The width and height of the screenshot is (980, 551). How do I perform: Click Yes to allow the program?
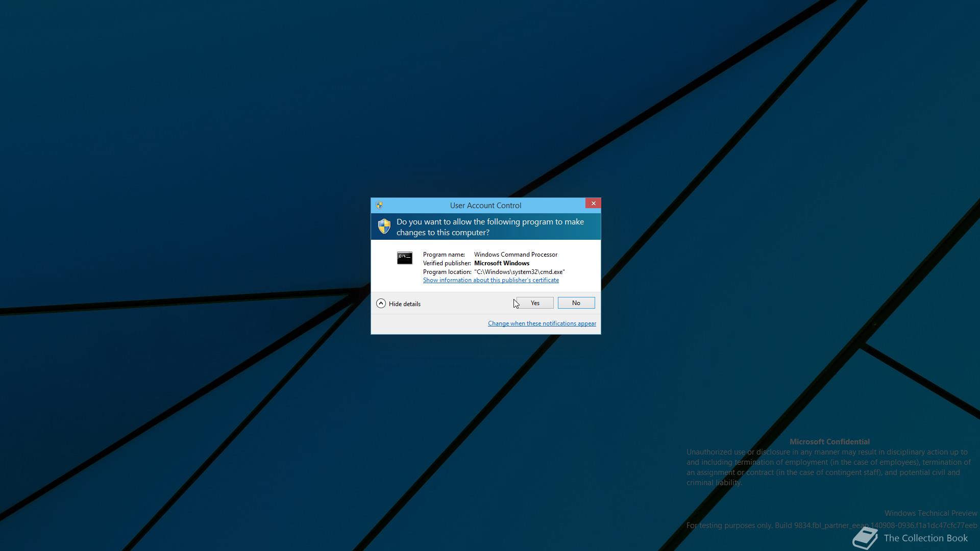534,303
